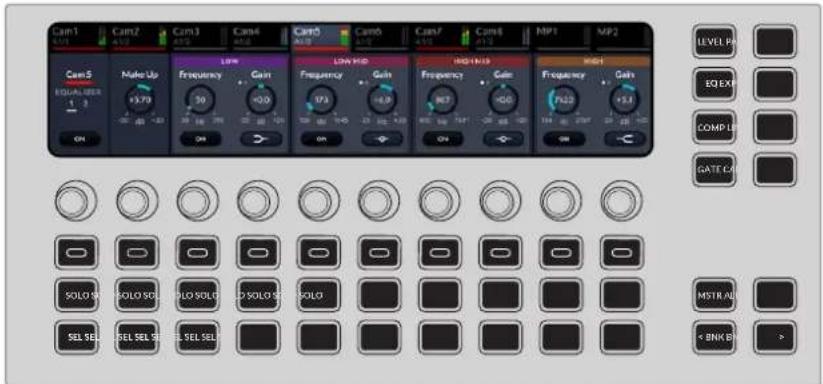The image size is (823, 384).
Task: Click the HIGH band Gain dial
Action: pyautogui.click(x=624, y=99)
